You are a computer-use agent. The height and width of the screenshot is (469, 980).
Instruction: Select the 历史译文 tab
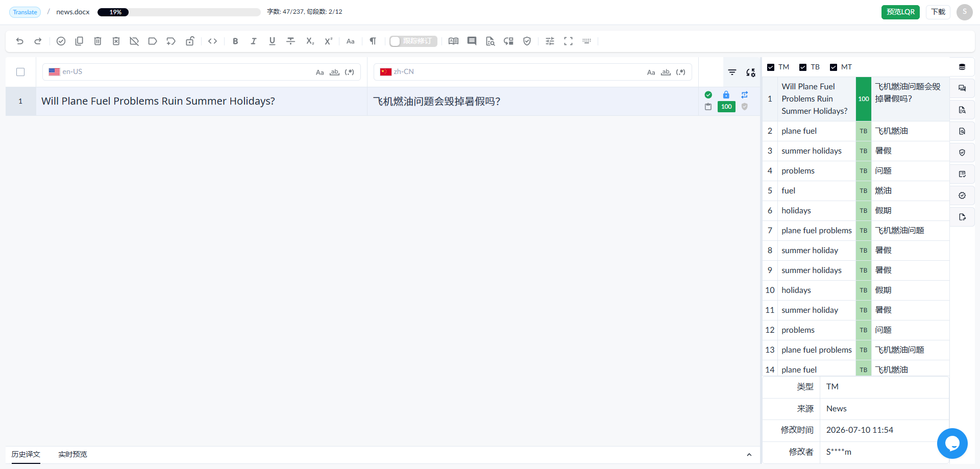pos(26,454)
